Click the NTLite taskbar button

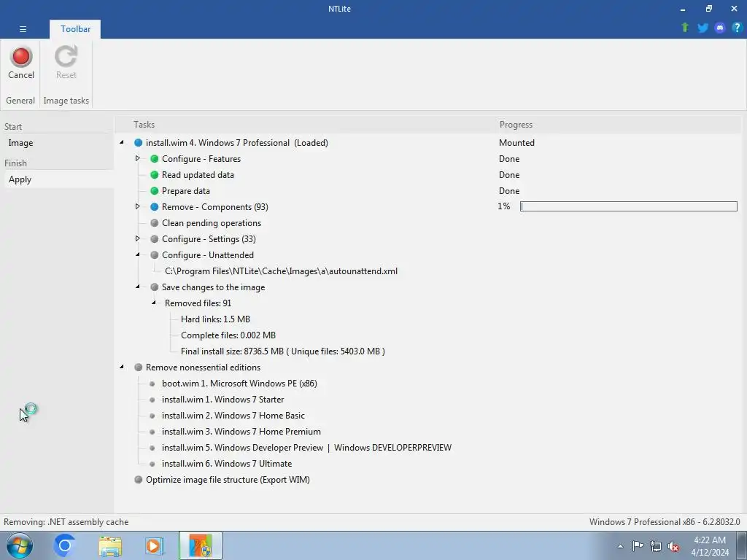[x=201, y=545]
